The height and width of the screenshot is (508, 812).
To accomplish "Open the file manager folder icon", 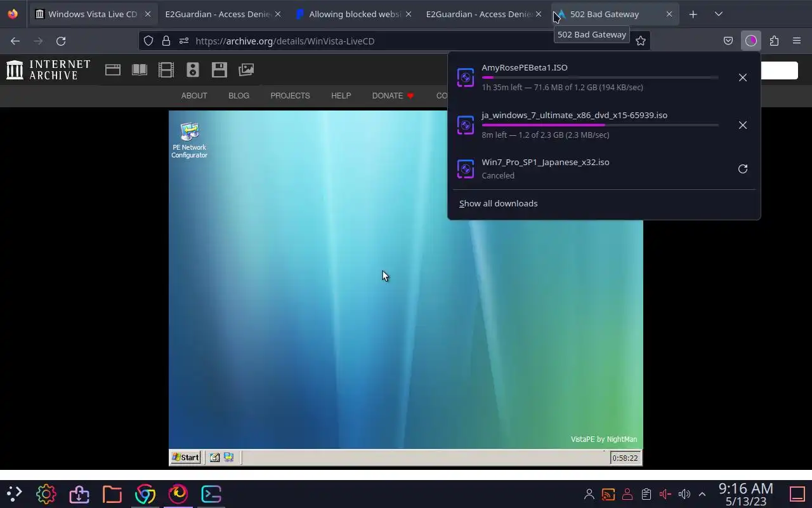I will tap(112, 493).
